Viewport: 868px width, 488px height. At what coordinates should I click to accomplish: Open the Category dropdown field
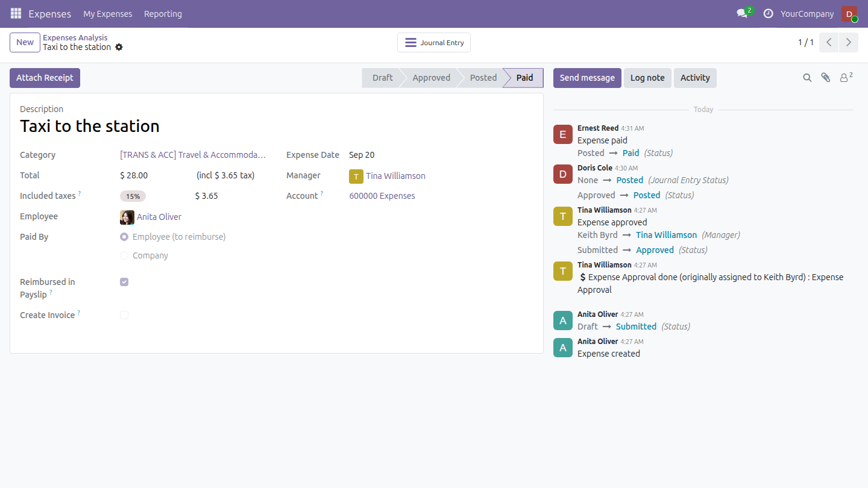coord(193,155)
